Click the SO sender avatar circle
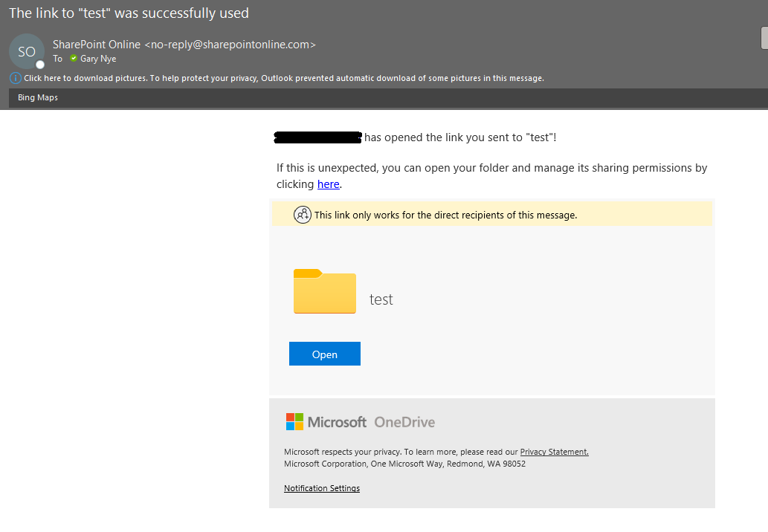 point(27,51)
